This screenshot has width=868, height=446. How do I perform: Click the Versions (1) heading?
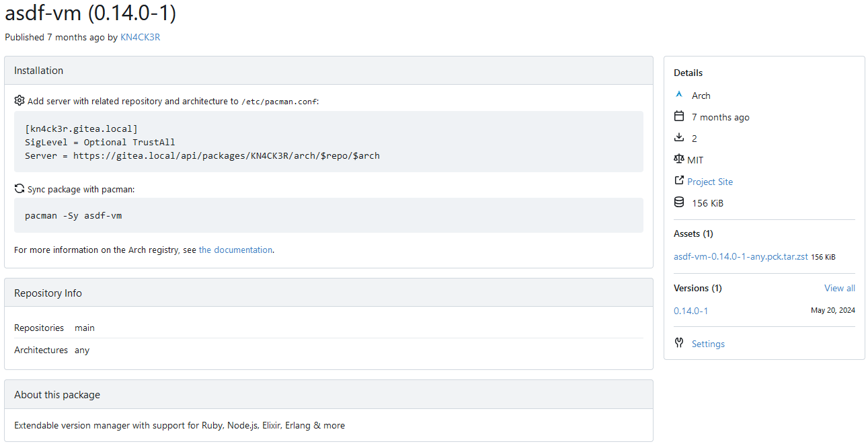[697, 288]
